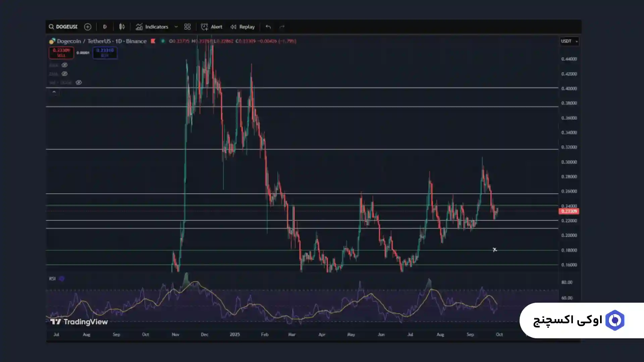Collapse the indicator legend with the chevron
644x362 pixels.
pos(54,92)
